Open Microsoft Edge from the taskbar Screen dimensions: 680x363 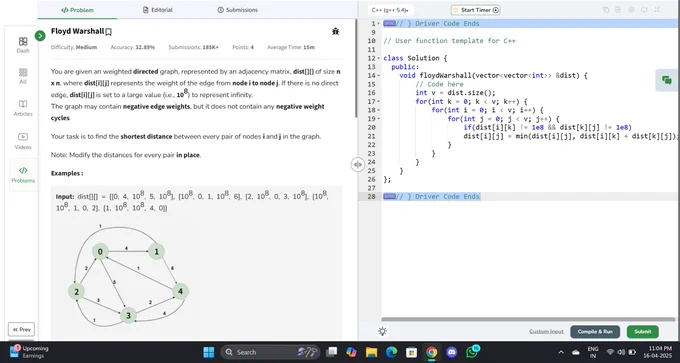click(391, 352)
